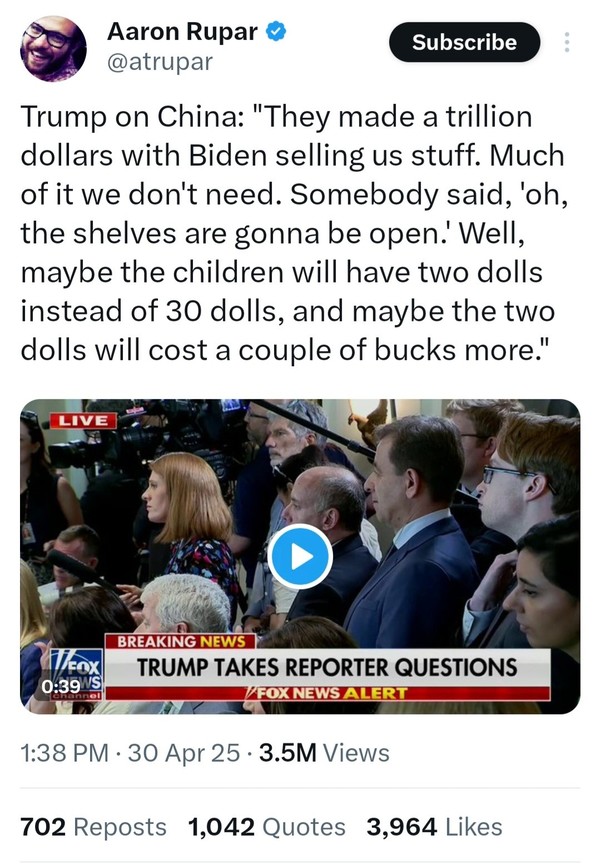
Task: Click the LIVE badge on the video
Action: [x=84, y=421]
